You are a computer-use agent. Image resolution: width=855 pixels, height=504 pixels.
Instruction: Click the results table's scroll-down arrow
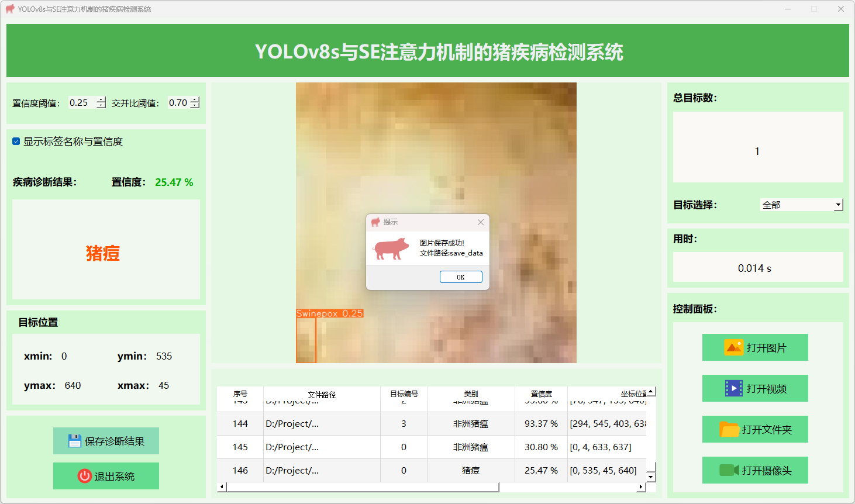point(651,477)
